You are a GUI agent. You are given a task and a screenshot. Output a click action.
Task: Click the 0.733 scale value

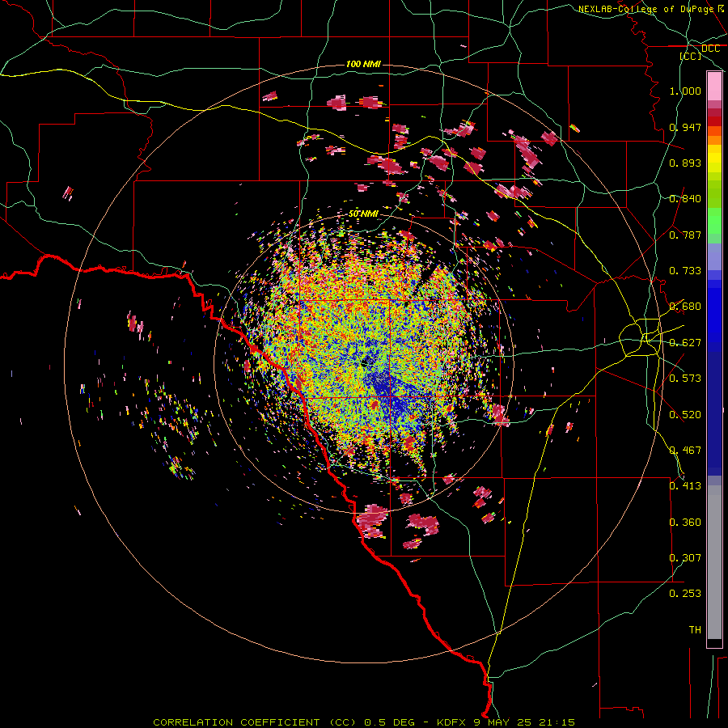(685, 271)
